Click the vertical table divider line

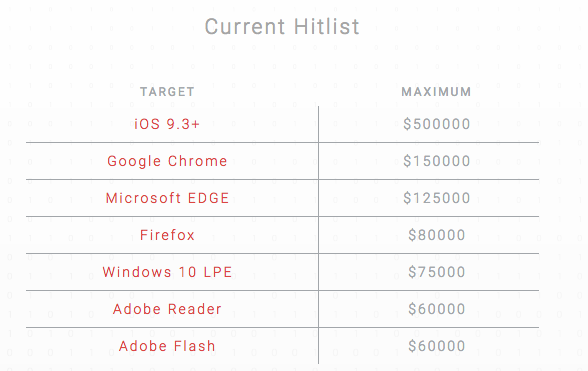pos(318,235)
